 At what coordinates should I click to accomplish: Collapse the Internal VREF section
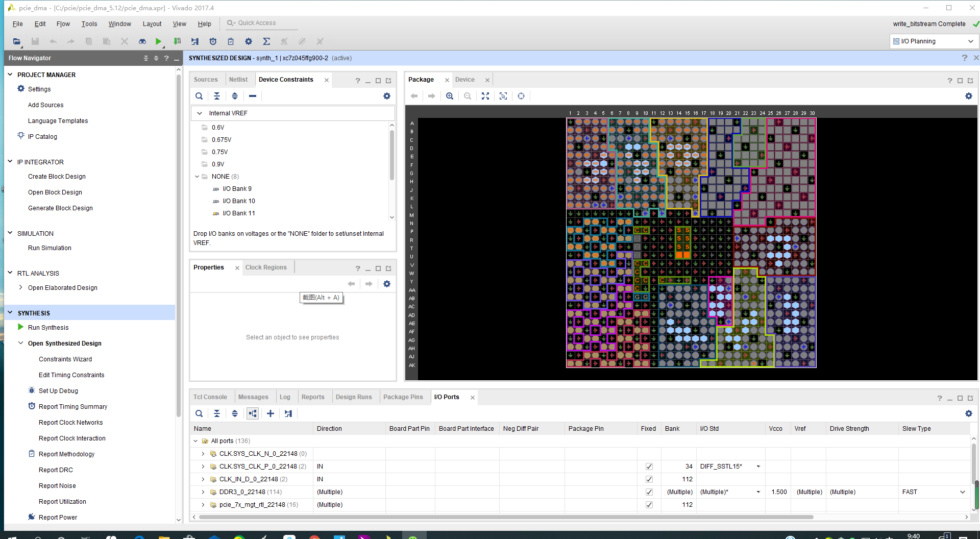[200, 113]
